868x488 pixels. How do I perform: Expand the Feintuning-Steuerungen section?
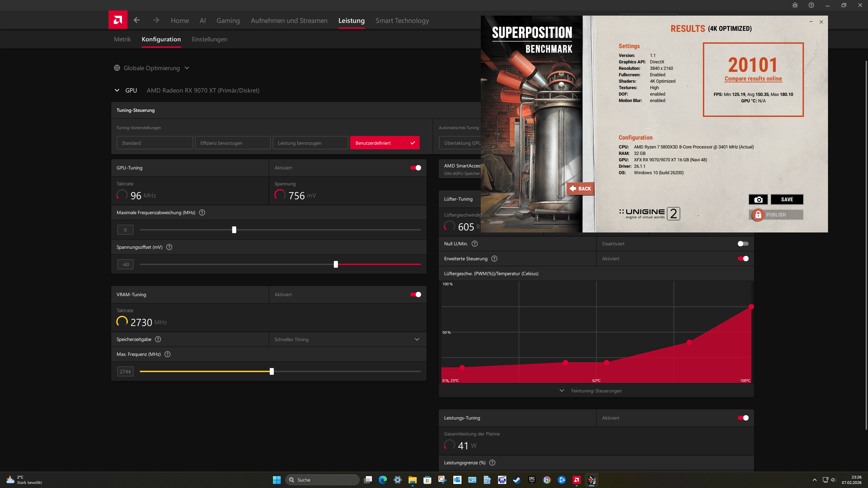pyautogui.click(x=596, y=390)
